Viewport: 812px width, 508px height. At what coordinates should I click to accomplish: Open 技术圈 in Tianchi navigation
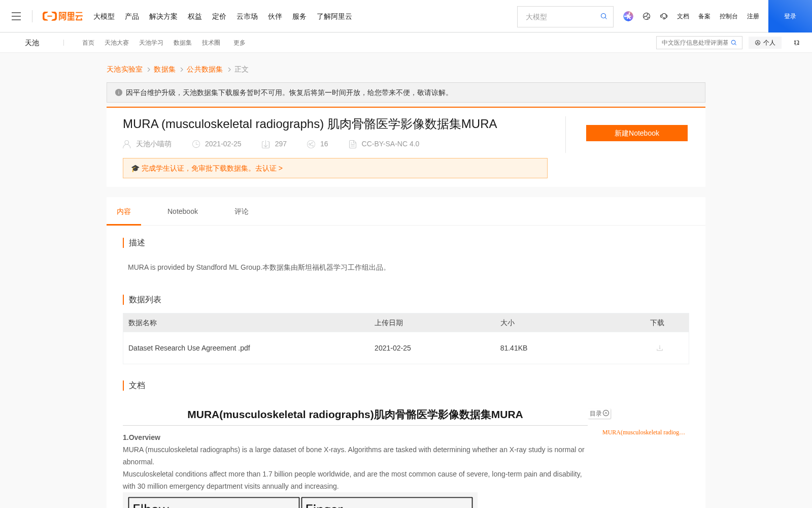coord(211,43)
